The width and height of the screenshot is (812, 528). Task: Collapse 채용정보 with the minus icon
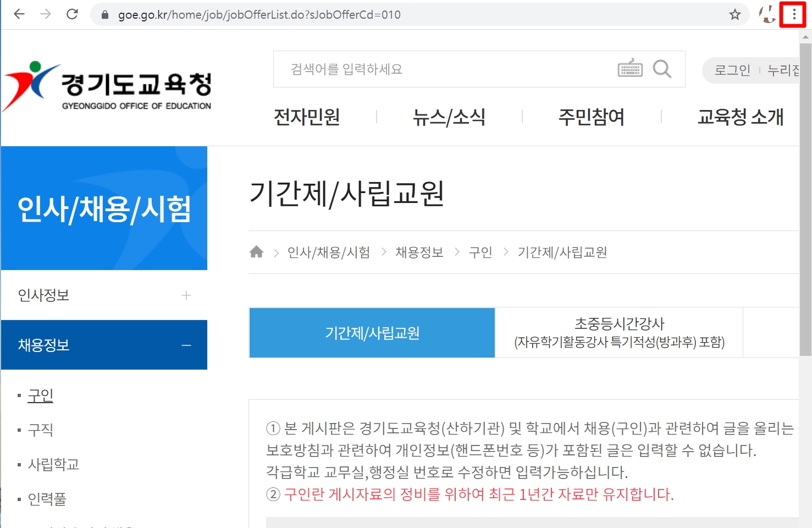point(186,345)
